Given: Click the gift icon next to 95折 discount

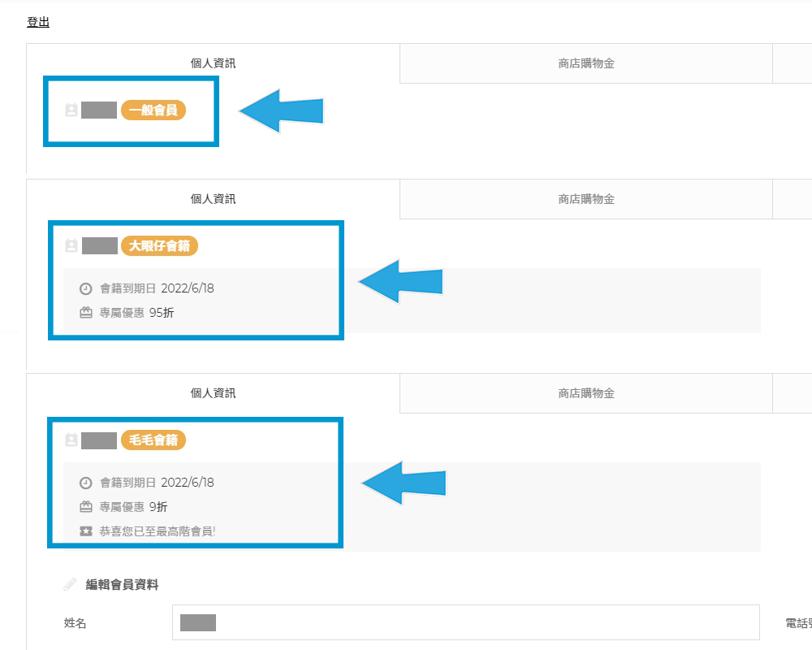Looking at the screenshot, I should click(86, 313).
